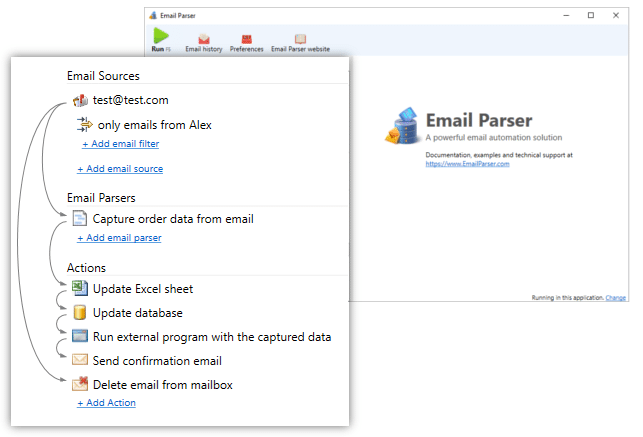The width and height of the screenshot is (643, 437).
Task: Select the Send confirmation email action
Action: (x=157, y=361)
